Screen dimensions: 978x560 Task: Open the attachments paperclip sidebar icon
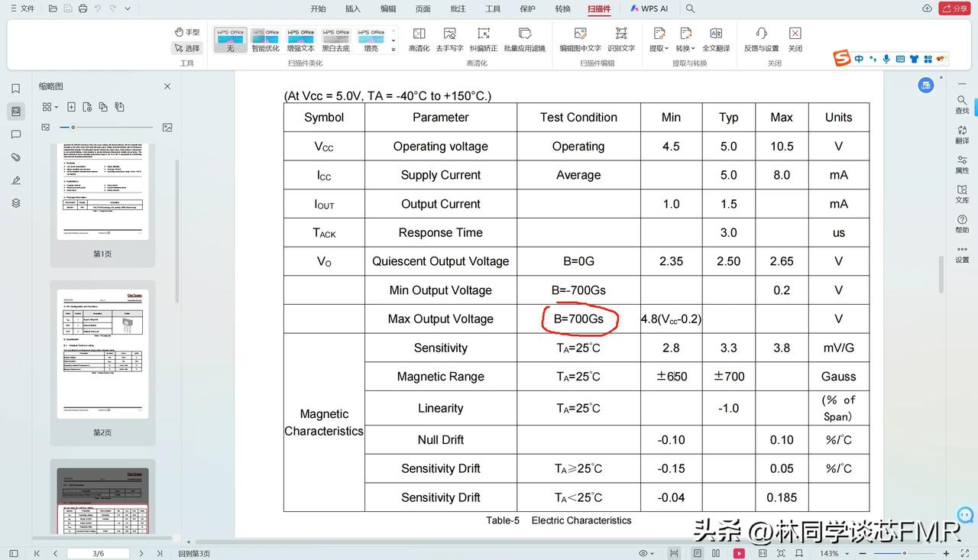pos(16,157)
